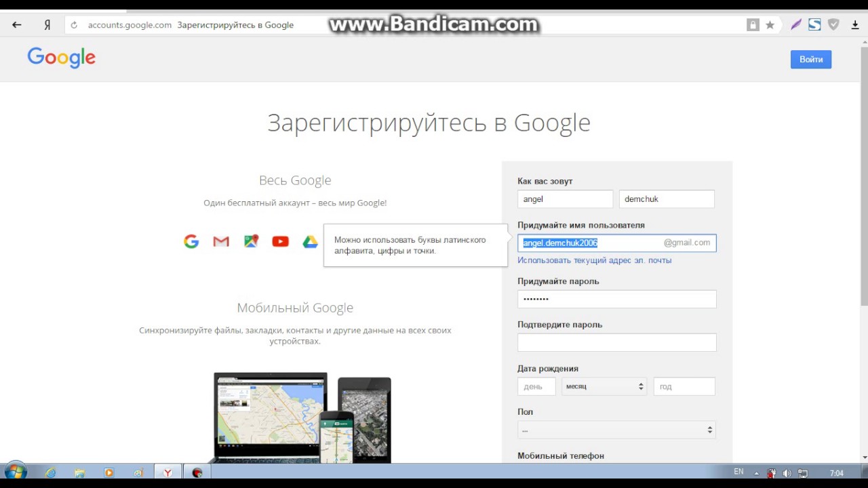Click the EN language indicator
Screen dimensions: 868x488
point(738,472)
